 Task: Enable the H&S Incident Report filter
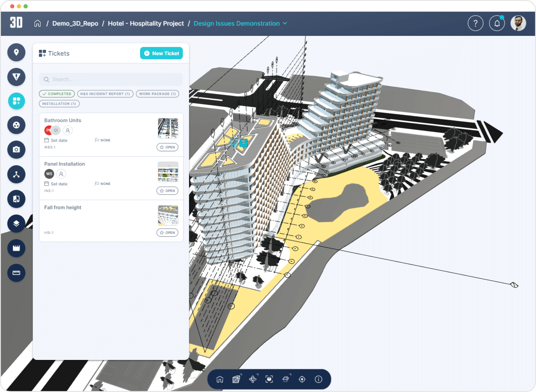tap(105, 94)
